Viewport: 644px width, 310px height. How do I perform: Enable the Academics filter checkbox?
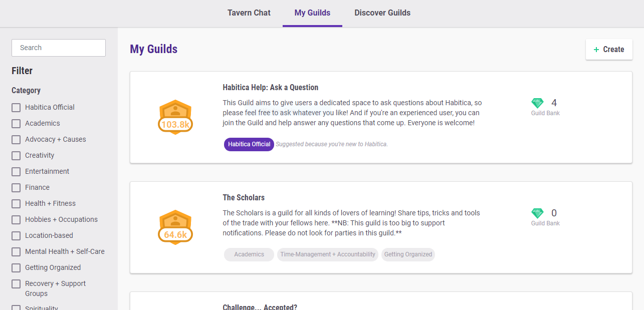[x=16, y=124]
